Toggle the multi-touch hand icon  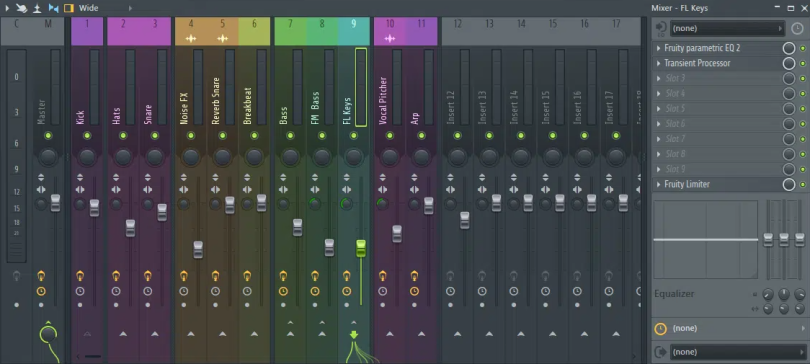[x=22, y=8]
